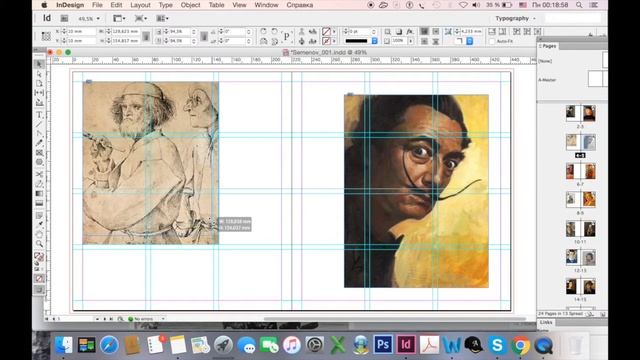The image size is (640, 360).
Task: Click the X position input field
Action: [81, 31]
